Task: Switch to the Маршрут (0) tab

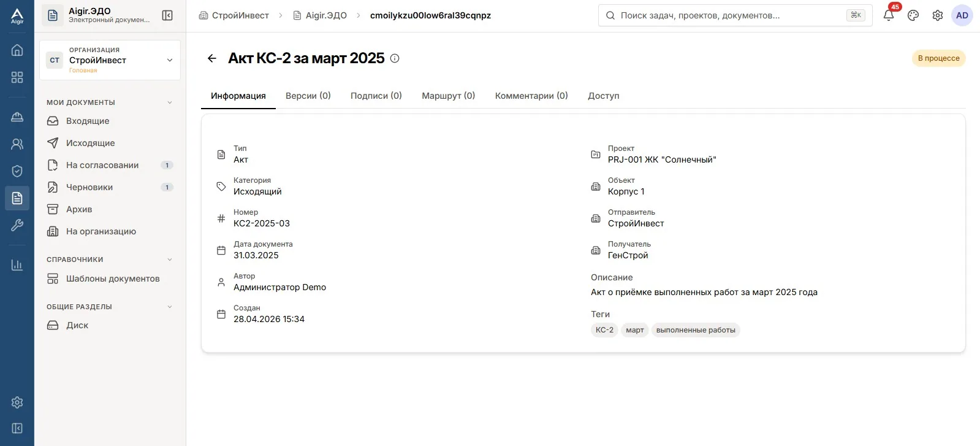Action: pos(449,96)
